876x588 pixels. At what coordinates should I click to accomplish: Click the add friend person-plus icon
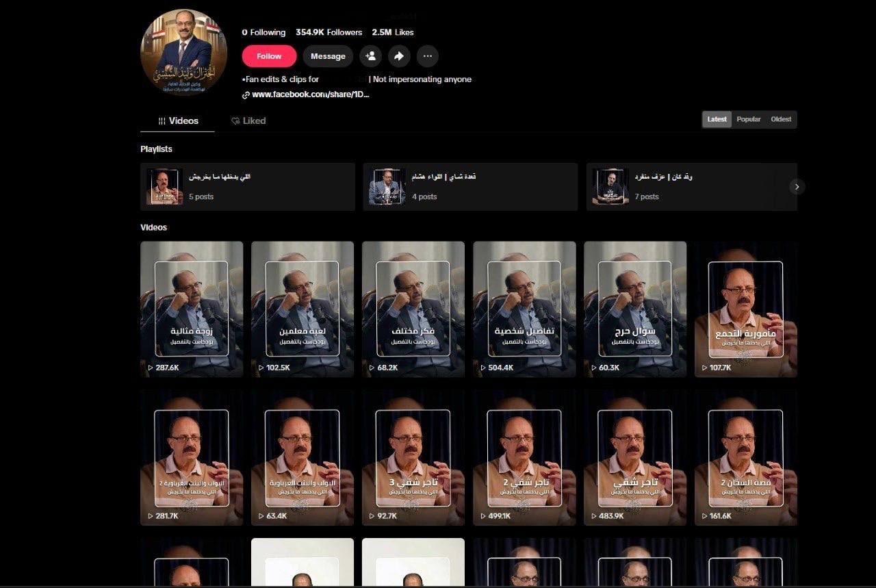[x=371, y=56]
